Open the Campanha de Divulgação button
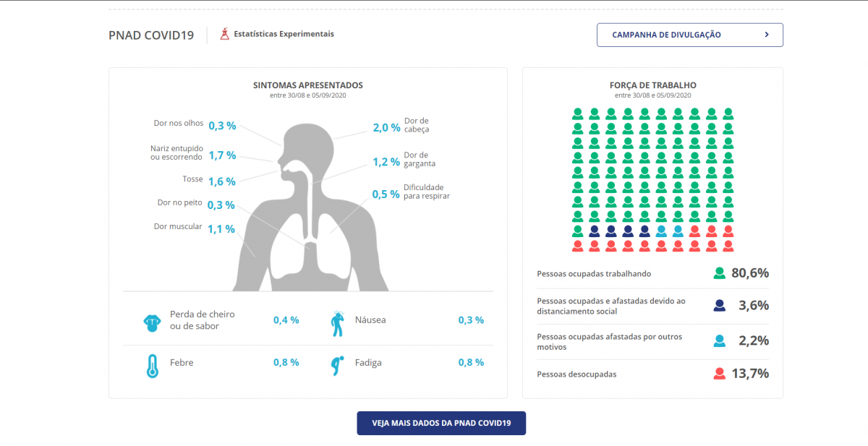Screen dimensions: 868x446 tap(689, 35)
